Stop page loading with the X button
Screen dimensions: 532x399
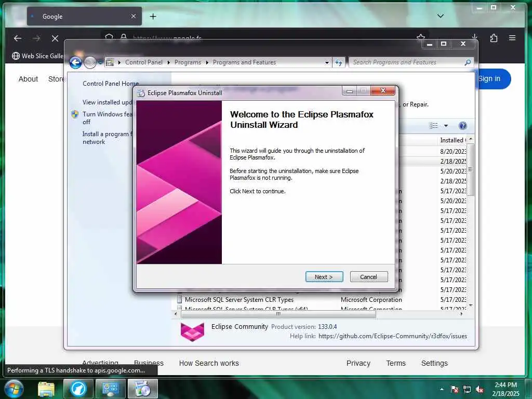coord(55,38)
